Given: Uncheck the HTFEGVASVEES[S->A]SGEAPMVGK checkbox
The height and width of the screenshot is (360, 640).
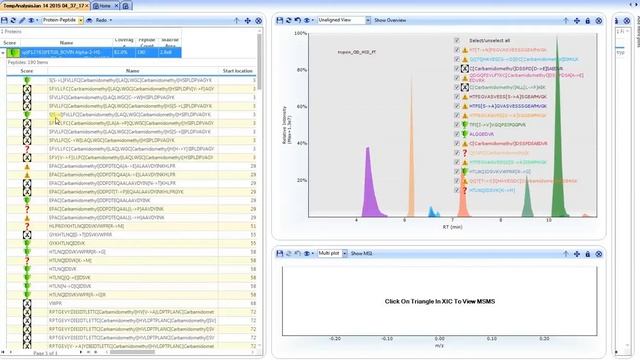Looking at the screenshot, I should [x=457, y=97].
